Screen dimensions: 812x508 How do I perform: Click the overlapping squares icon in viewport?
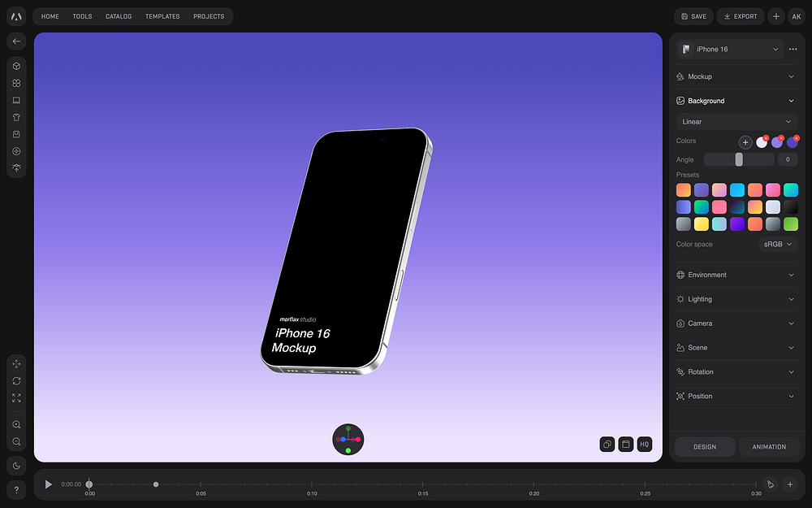(607, 445)
